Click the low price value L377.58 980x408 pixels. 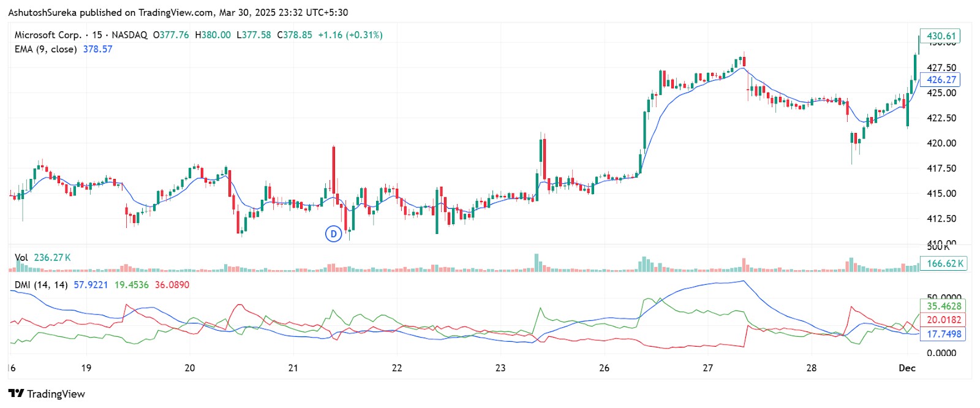(x=254, y=35)
